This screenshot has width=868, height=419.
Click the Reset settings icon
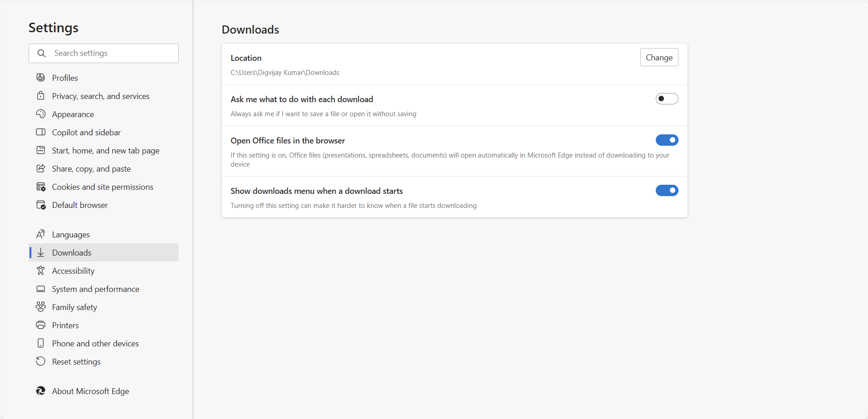pos(41,361)
